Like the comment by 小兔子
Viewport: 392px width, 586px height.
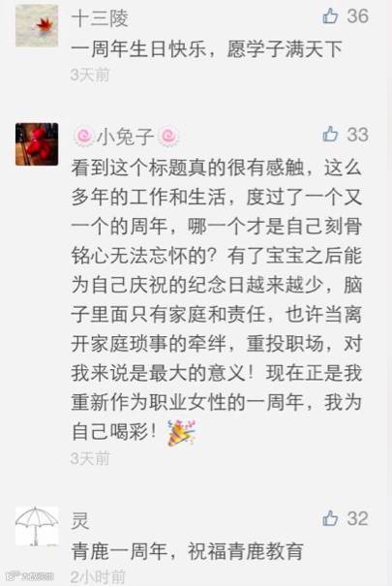(330, 135)
